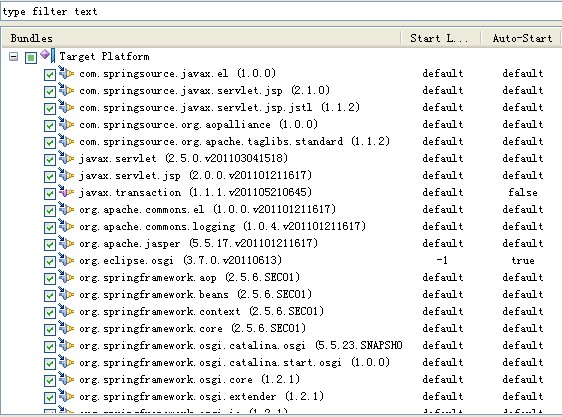Toggle the Target Platform group checkbox
The height and width of the screenshot is (417, 562).
click(31, 57)
